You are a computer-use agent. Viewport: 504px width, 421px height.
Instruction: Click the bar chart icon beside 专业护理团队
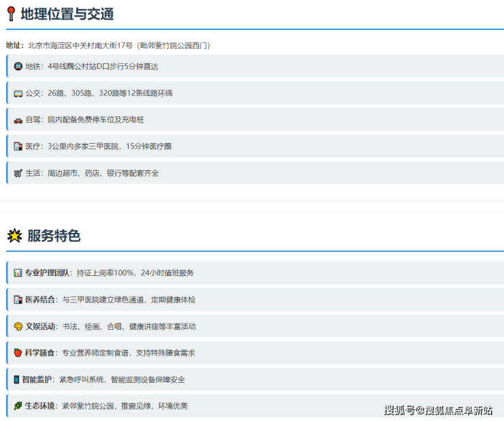18,272
